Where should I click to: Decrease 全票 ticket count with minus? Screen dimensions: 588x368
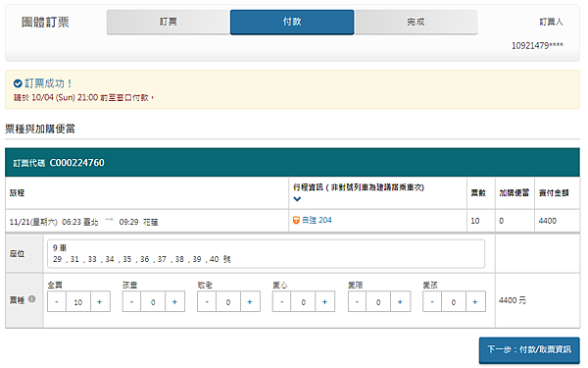coord(57,301)
